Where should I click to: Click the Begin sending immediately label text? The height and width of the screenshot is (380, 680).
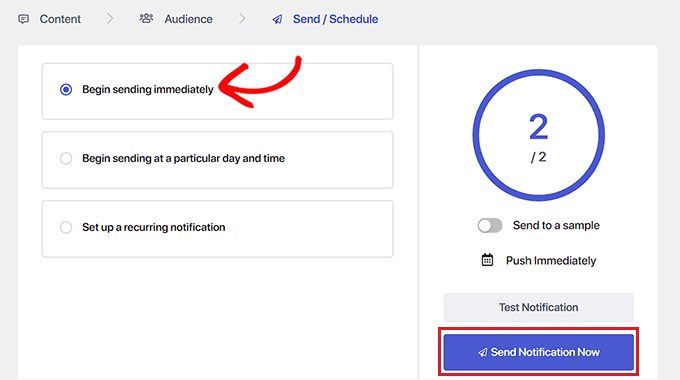pos(148,89)
